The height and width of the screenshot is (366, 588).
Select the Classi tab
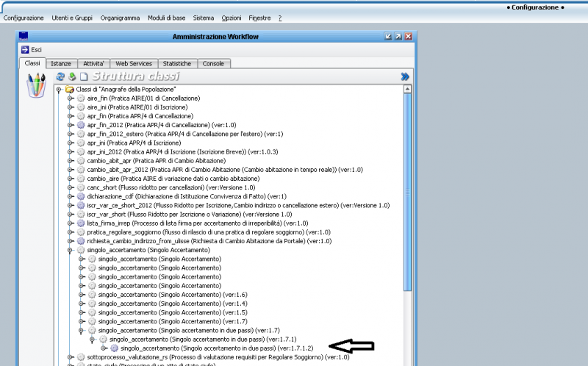pos(32,63)
